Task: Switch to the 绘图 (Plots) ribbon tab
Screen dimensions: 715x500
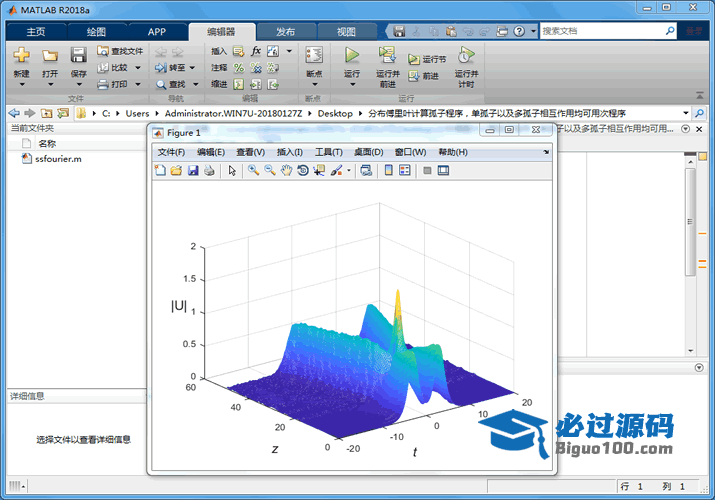Action: [96, 32]
